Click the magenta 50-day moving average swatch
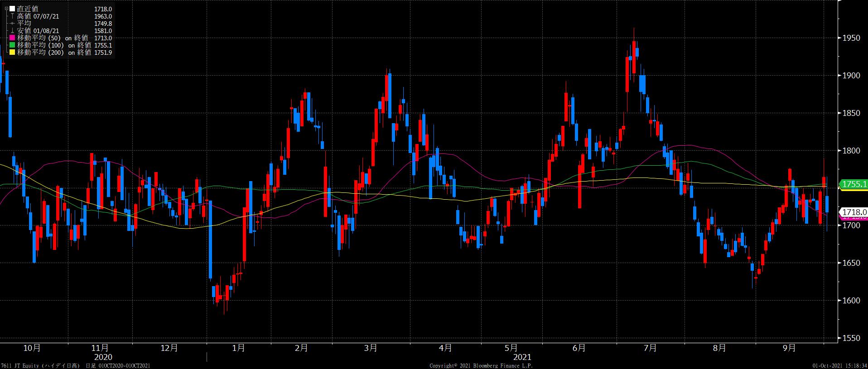This screenshot has width=868, height=369. pos(12,38)
